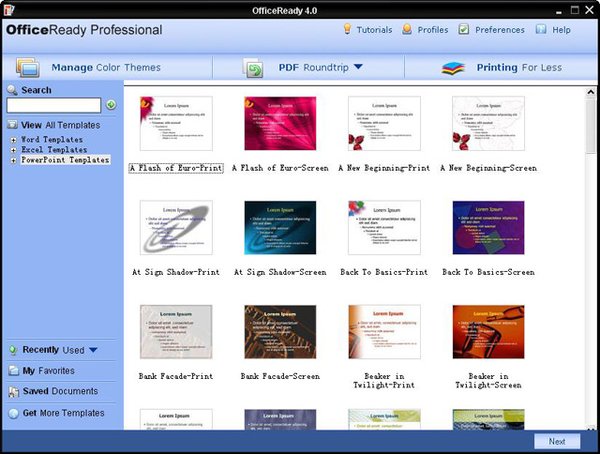Click the Help book icon
Image resolution: width=600 pixels, height=454 pixels.
point(541,29)
